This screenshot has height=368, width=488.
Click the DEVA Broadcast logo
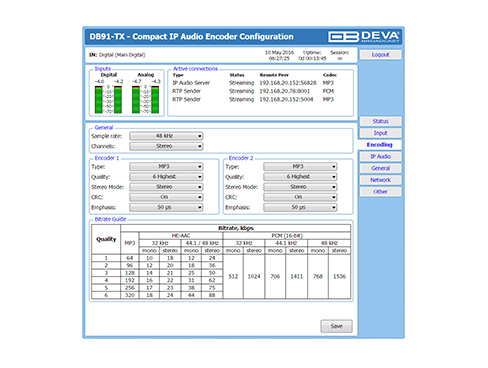[x=364, y=37]
